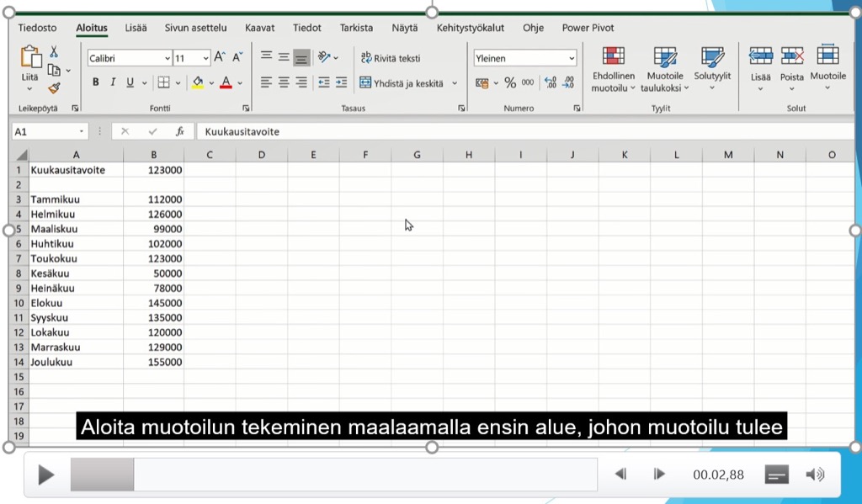862x504 pixels.
Task: Step back one frame in video
Action: click(620, 474)
